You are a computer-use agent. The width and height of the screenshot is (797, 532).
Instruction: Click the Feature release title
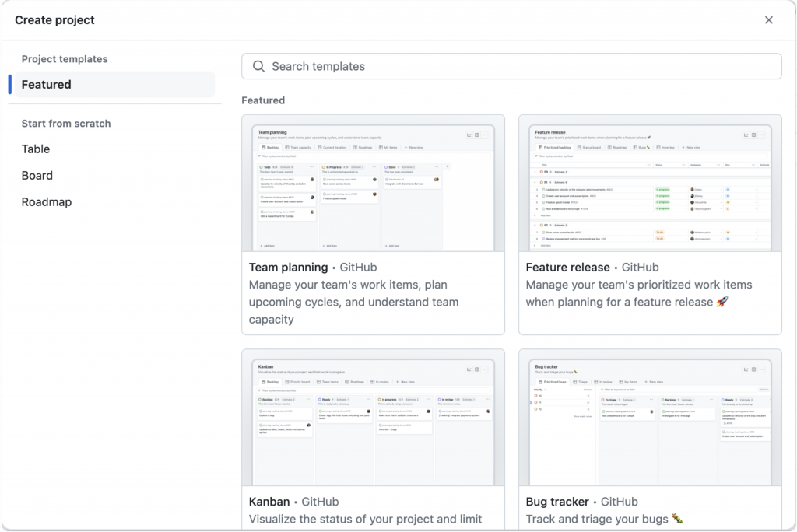pos(567,268)
